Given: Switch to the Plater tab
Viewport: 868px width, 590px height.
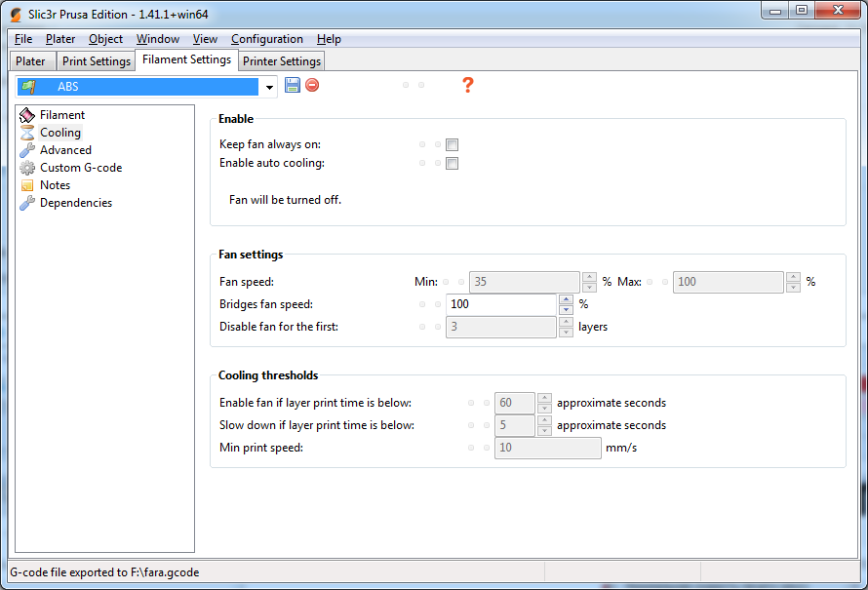Looking at the screenshot, I should 30,60.
